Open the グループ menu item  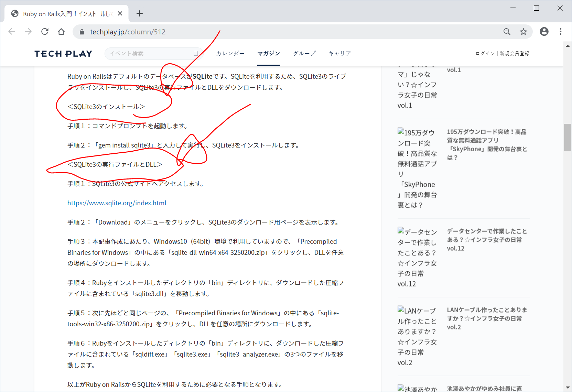(x=304, y=53)
